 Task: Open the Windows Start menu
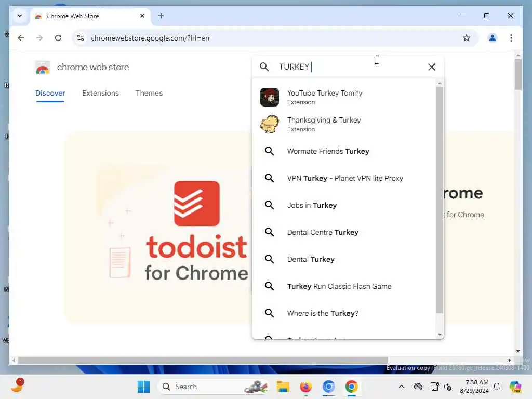pos(143,387)
